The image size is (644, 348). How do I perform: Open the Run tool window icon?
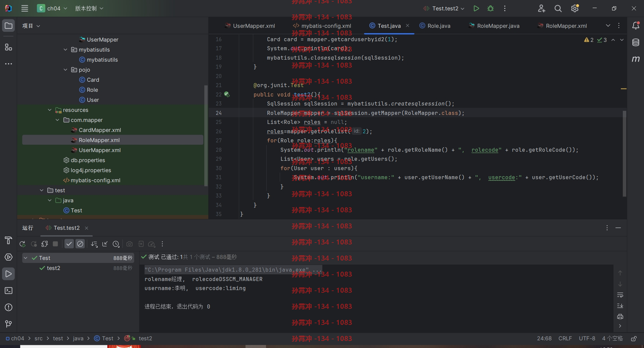click(8, 274)
